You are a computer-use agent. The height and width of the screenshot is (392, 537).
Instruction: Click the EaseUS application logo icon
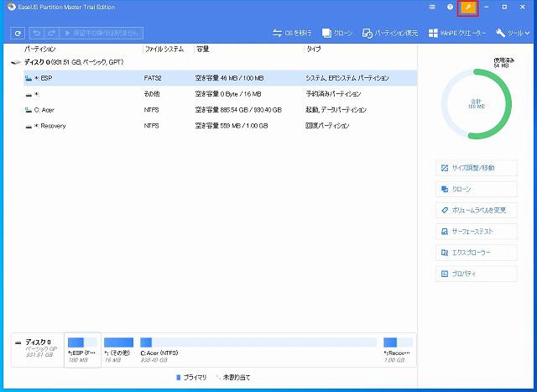[12, 7]
